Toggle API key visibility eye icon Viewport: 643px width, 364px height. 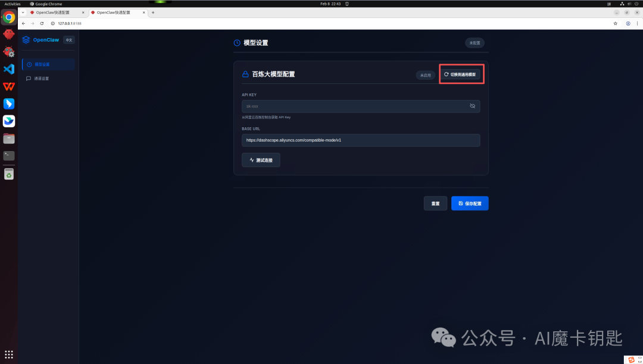(472, 106)
